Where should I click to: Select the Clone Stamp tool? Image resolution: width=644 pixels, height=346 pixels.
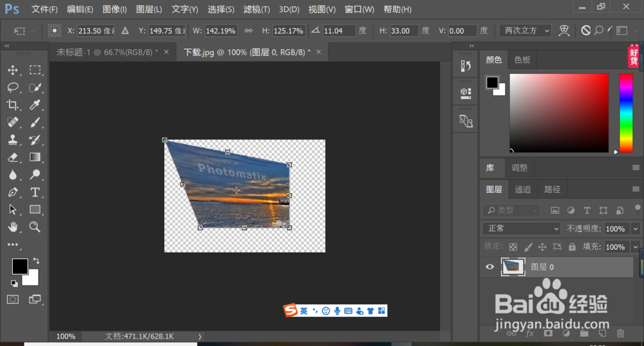tap(13, 140)
